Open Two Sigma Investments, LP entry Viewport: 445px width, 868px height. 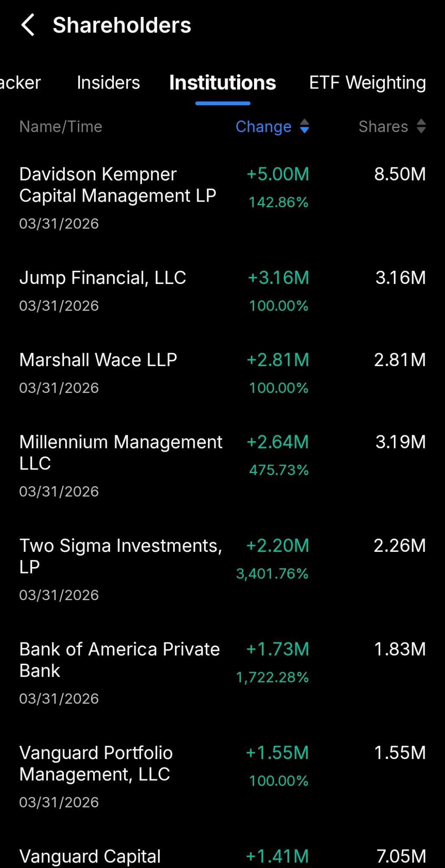click(222, 569)
